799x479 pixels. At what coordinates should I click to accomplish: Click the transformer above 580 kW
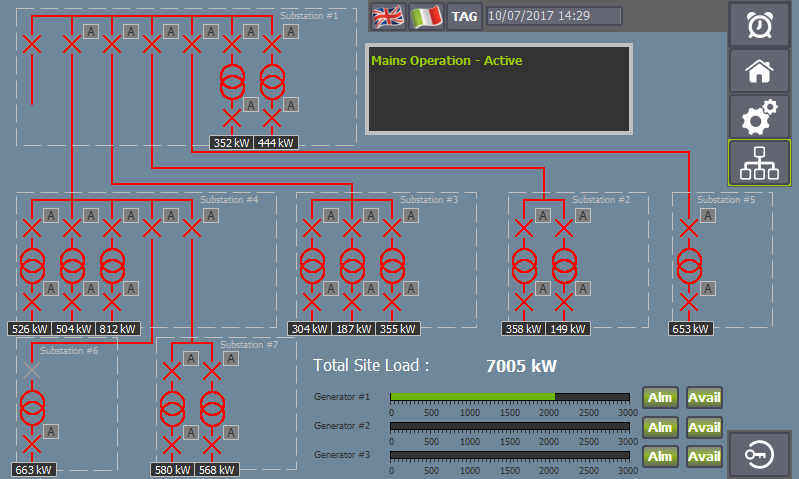tap(172, 409)
